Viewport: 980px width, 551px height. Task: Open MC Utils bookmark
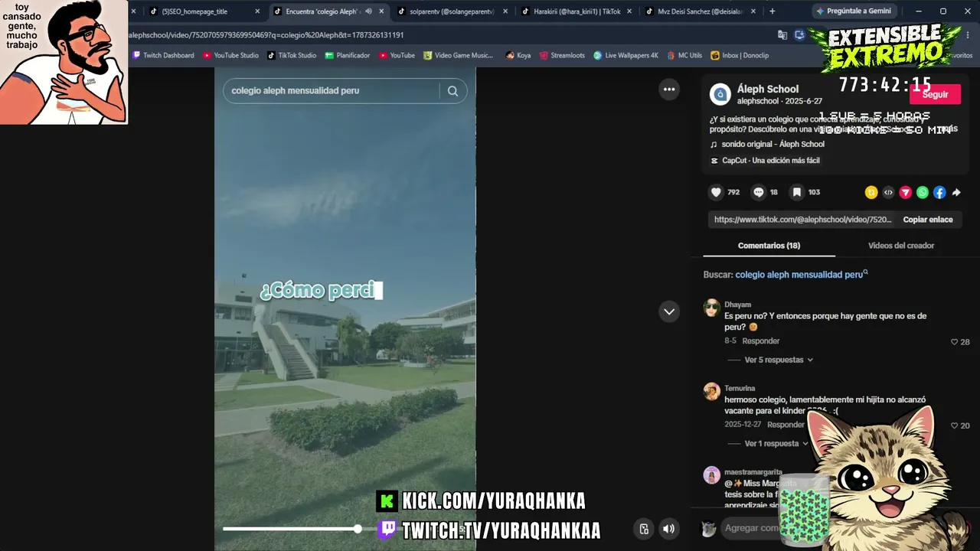[684, 55]
